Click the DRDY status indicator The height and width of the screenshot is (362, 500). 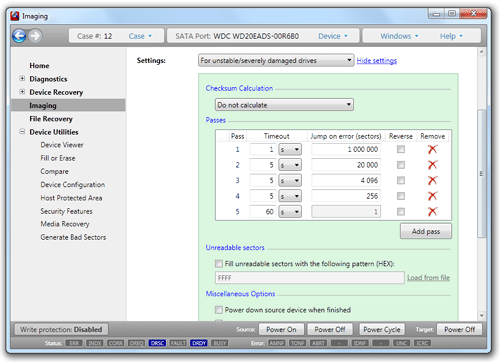coord(199,343)
